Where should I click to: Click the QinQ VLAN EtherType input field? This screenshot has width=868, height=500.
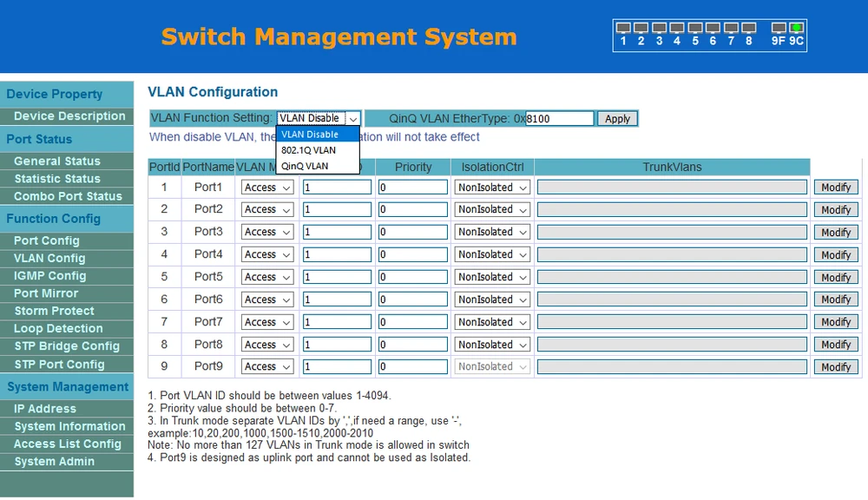(x=560, y=119)
